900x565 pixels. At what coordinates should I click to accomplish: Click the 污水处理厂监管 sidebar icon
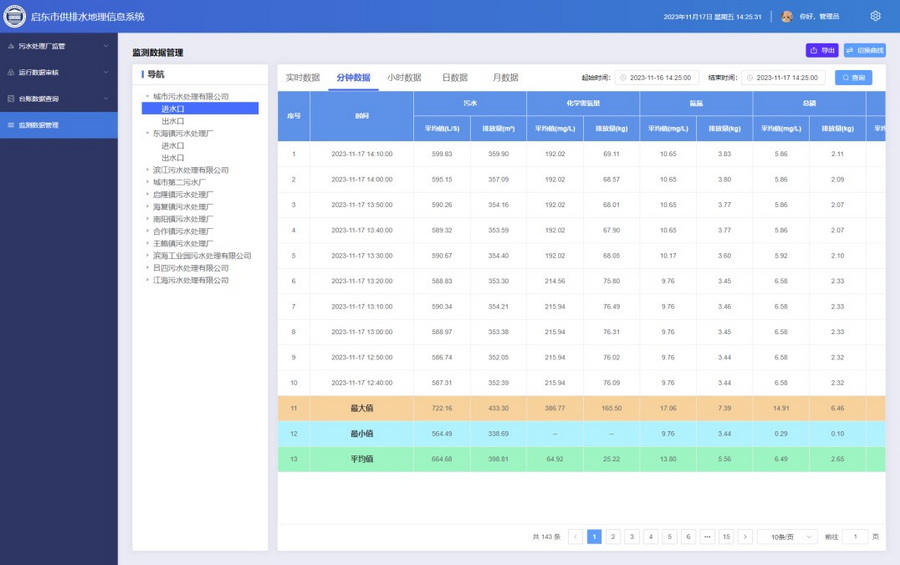click(11, 46)
